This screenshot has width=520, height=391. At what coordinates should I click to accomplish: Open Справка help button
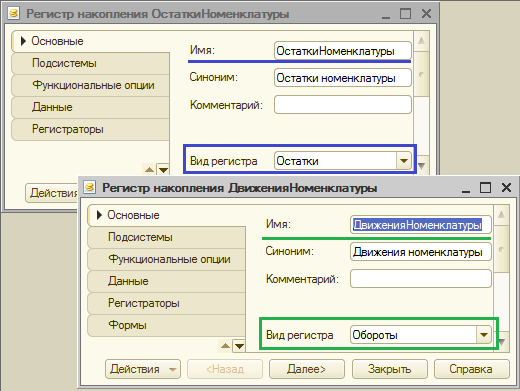point(472,369)
